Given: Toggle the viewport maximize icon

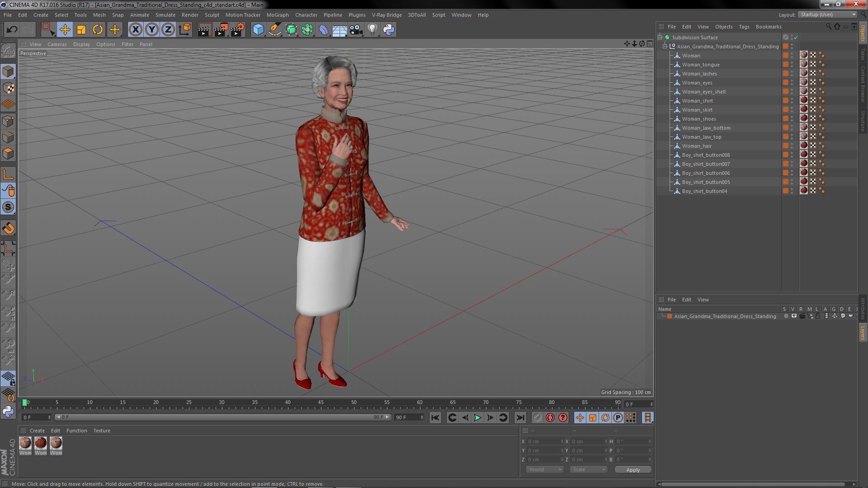Looking at the screenshot, I should (650, 44).
